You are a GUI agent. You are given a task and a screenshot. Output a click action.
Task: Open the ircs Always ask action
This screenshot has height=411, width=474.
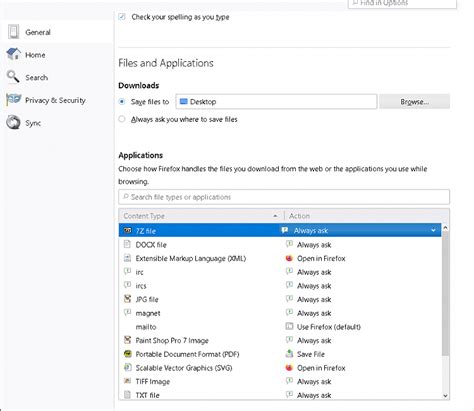pos(314,286)
